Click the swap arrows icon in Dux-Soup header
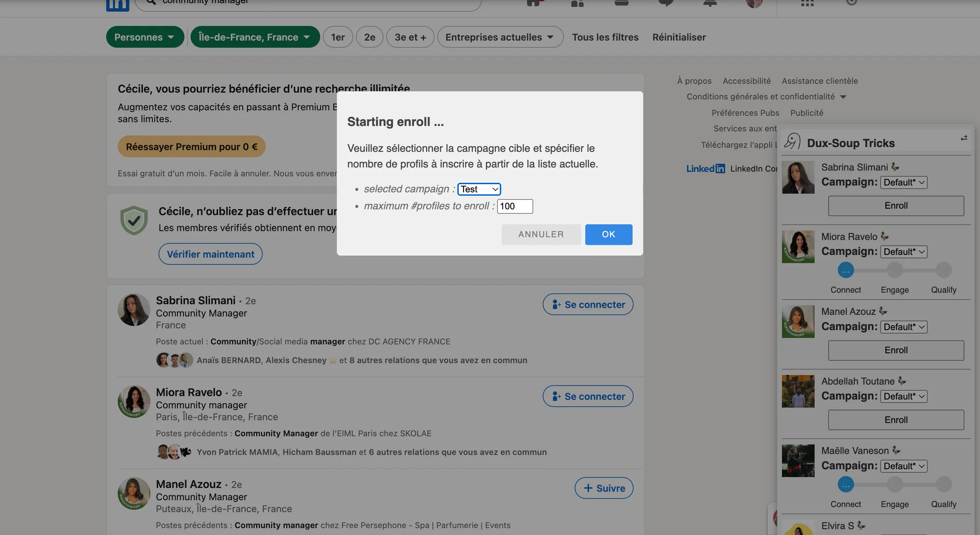 pyautogui.click(x=964, y=138)
